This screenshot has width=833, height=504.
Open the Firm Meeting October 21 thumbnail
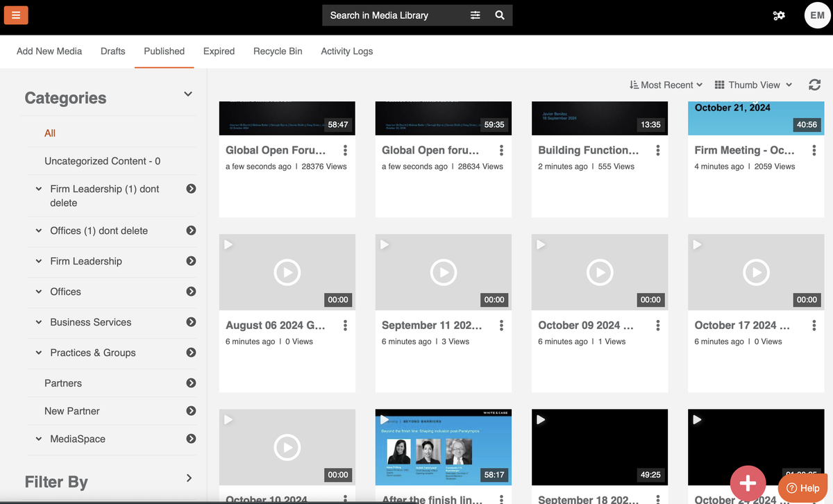pos(755,118)
